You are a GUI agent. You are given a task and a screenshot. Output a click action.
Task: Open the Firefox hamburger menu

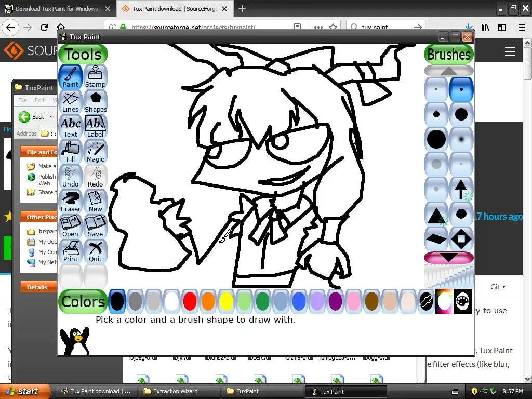coord(522,28)
